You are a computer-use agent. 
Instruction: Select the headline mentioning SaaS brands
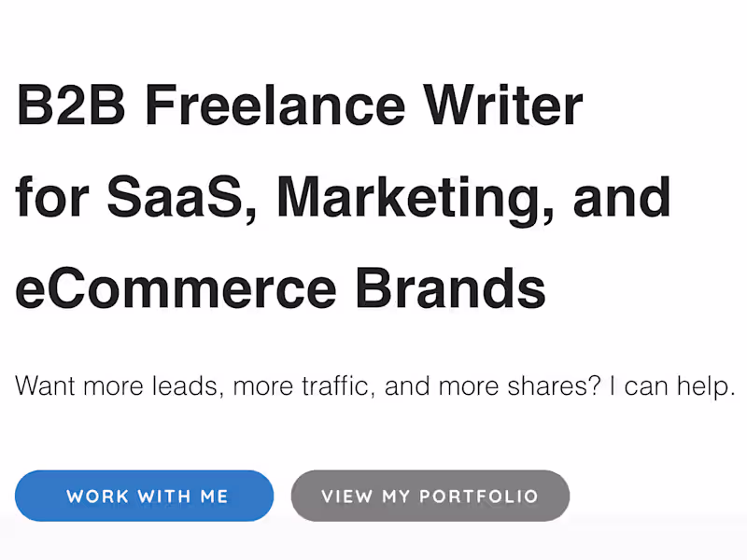[345, 196]
